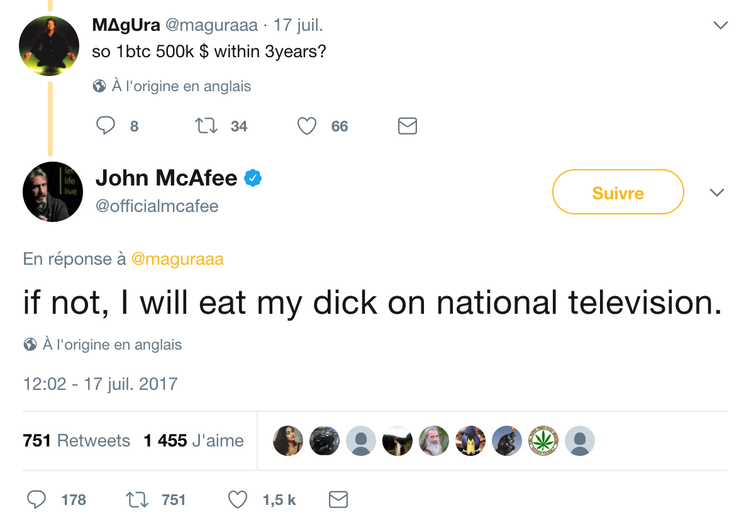Click the 12:02 - 17 juil. 2017 timestamp
The width and height of the screenshot is (756, 532).
click(x=100, y=384)
